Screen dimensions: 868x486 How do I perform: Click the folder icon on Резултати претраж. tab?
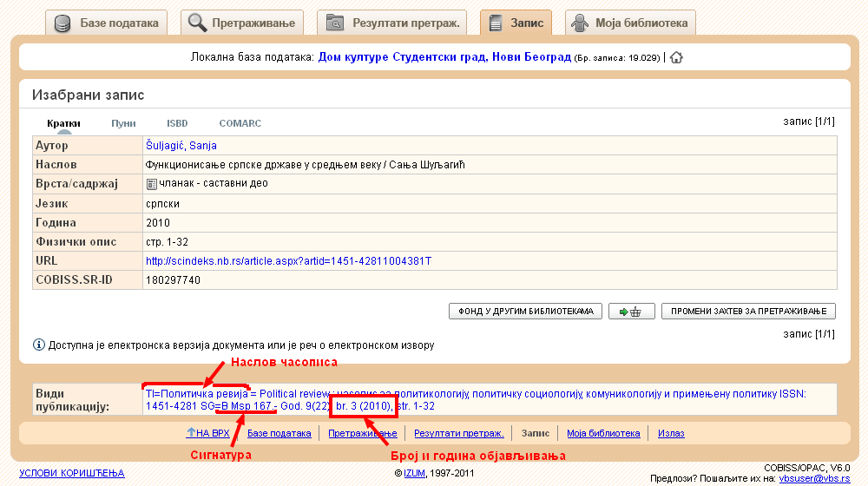pyautogui.click(x=334, y=23)
